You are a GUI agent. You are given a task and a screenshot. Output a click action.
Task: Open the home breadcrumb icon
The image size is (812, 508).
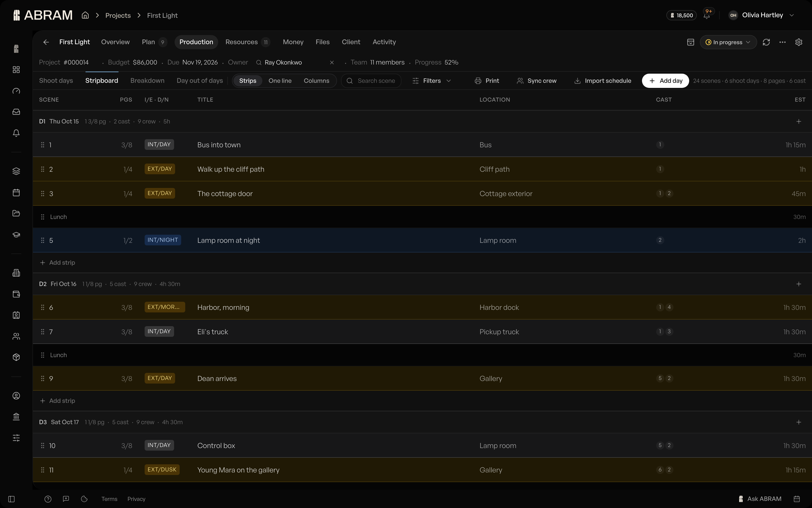85,15
